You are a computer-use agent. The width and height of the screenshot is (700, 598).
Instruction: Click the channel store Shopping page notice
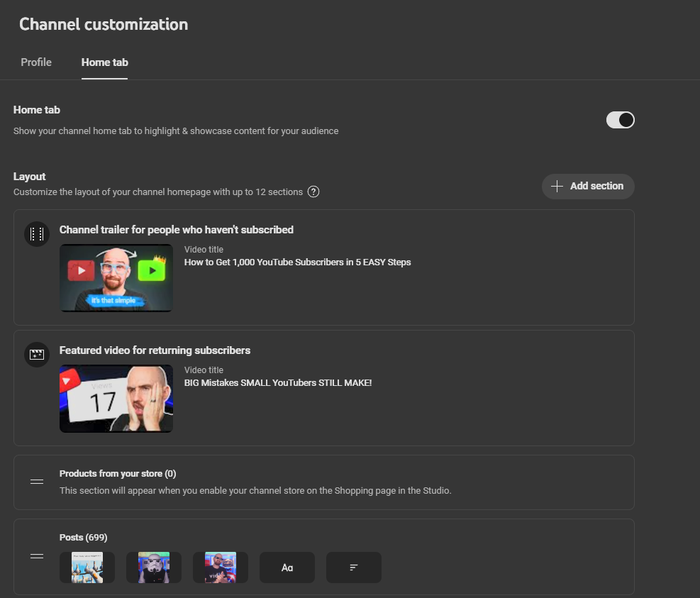point(255,490)
